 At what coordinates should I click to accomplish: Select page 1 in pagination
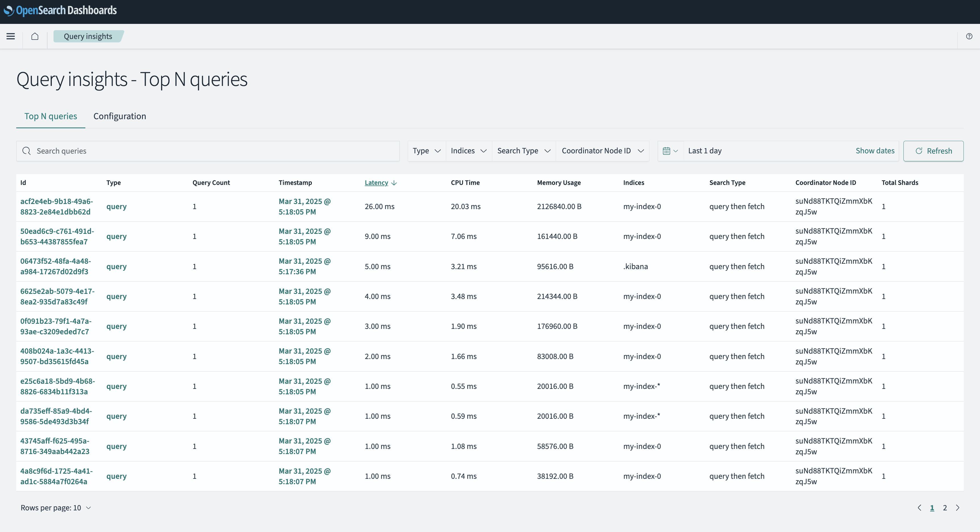(932, 508)
